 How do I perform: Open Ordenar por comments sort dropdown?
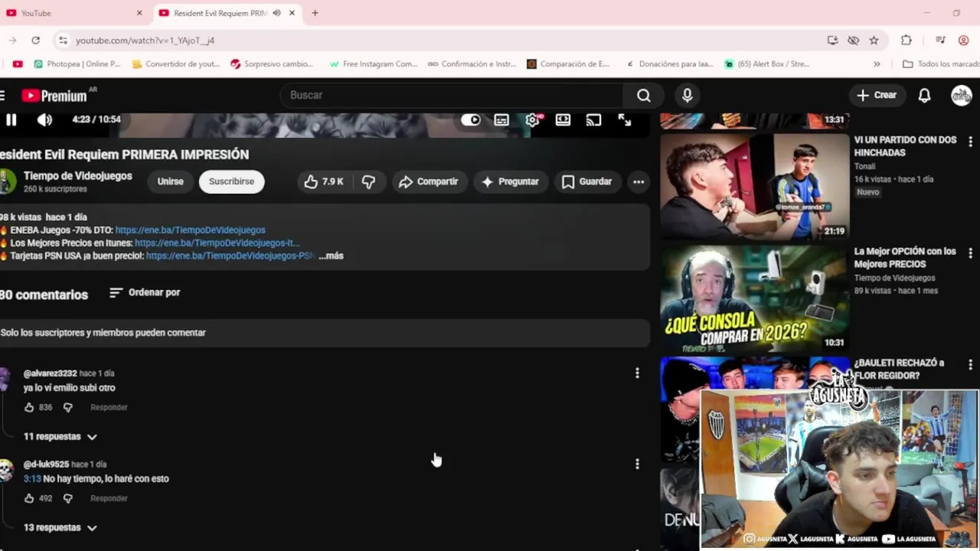pyautogui.click(x=145, y=292)
